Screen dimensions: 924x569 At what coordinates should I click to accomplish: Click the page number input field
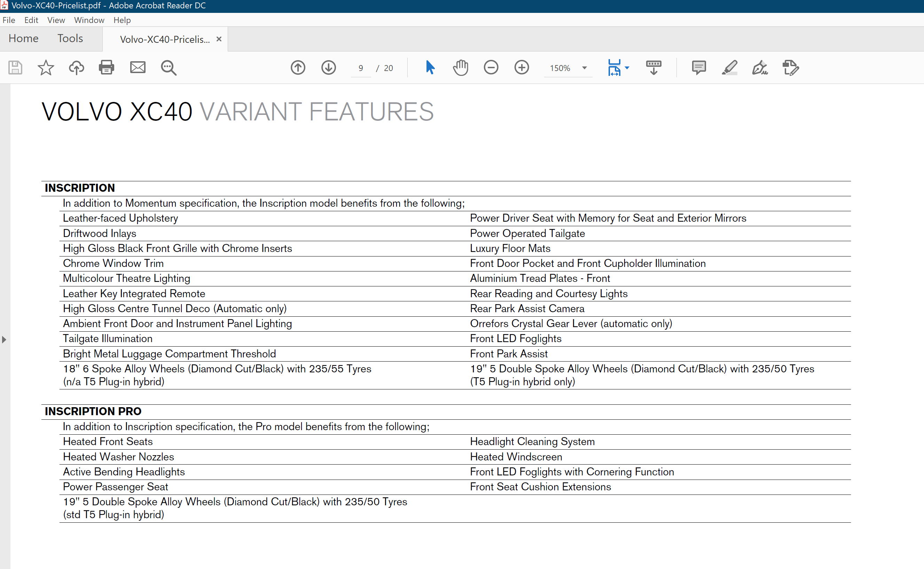(361, 68)
